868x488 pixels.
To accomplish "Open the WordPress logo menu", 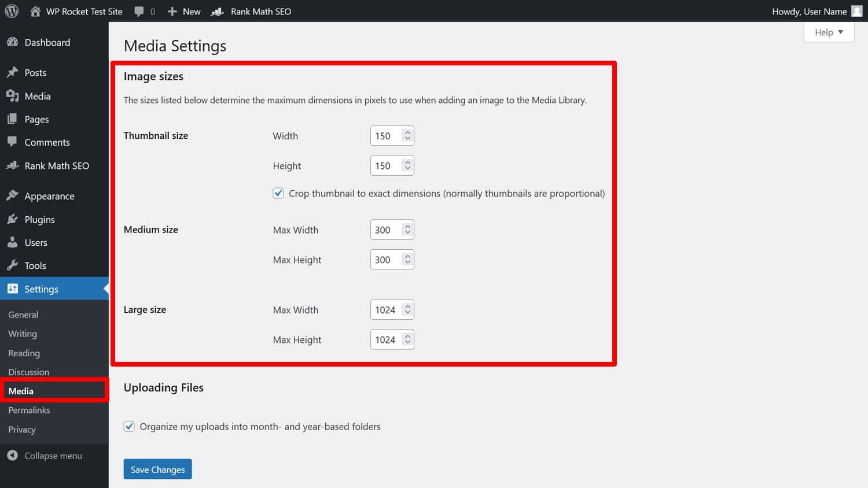I will point(11,11).
